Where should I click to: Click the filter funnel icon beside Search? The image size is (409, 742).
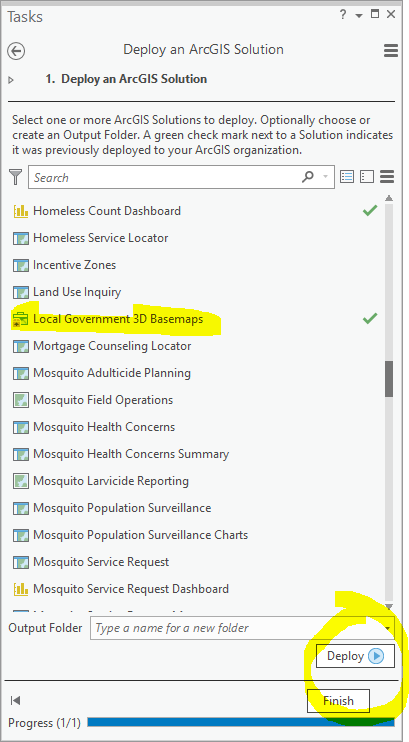[16, 177]
